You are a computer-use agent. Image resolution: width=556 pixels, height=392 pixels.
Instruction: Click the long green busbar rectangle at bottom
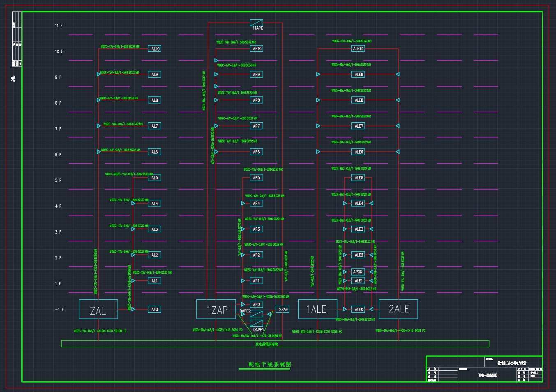275,344
